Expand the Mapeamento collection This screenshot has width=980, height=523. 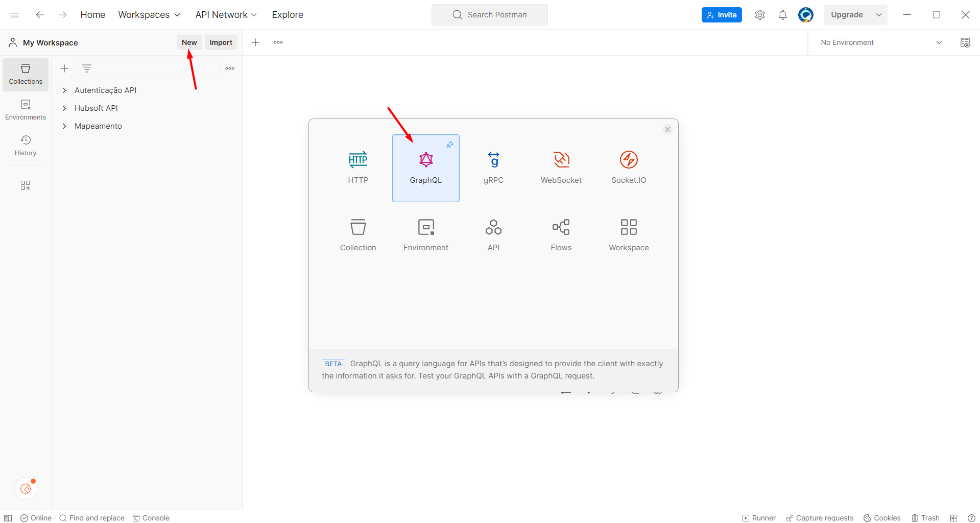click(64, 126)
